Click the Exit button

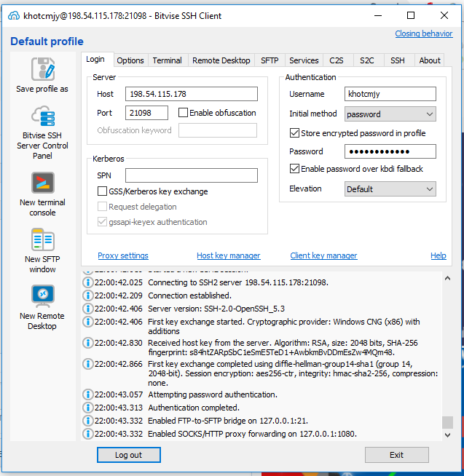click(396, 455)
